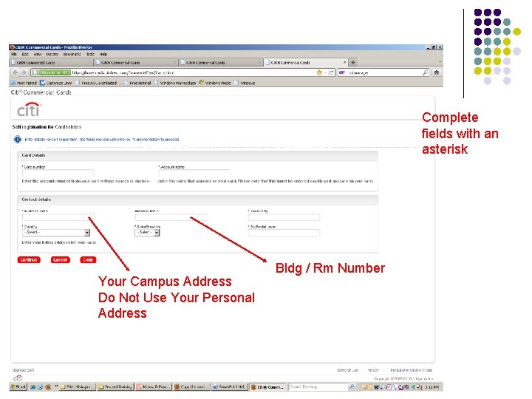Open the Tools menu
This screenshot has height=399, width=532.
(x=90, y=54)
